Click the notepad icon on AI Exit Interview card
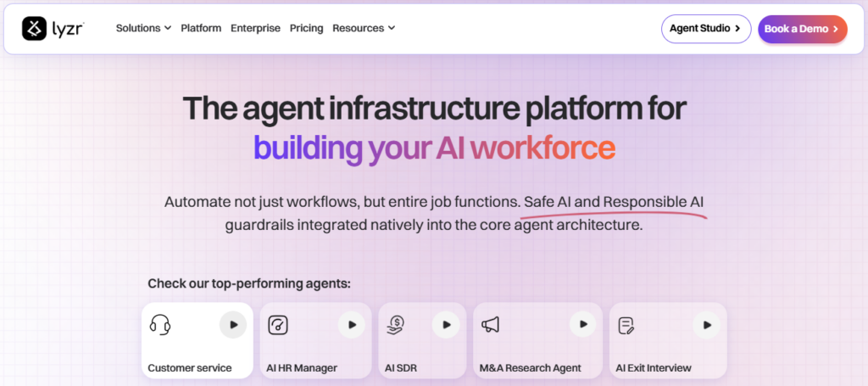This screenshot has height=386, width=868. pyautogui.click(x=626, y=326)
